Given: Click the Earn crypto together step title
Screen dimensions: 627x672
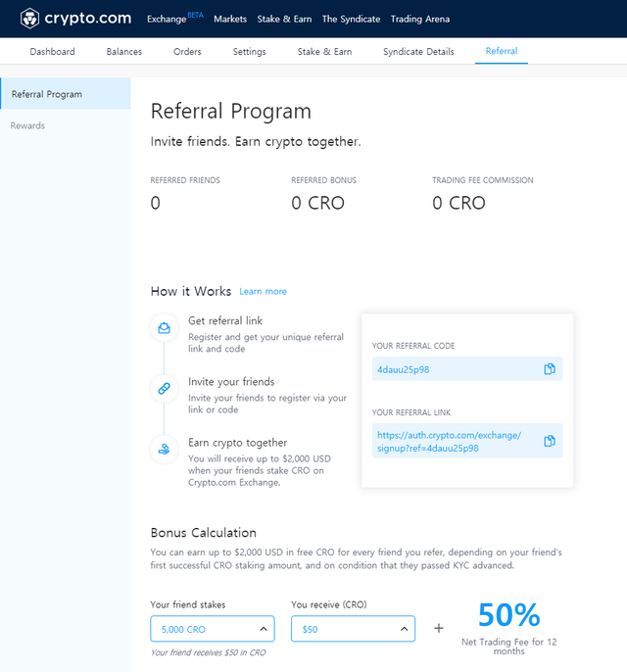Looking at the screenshot, I should 238,443.
